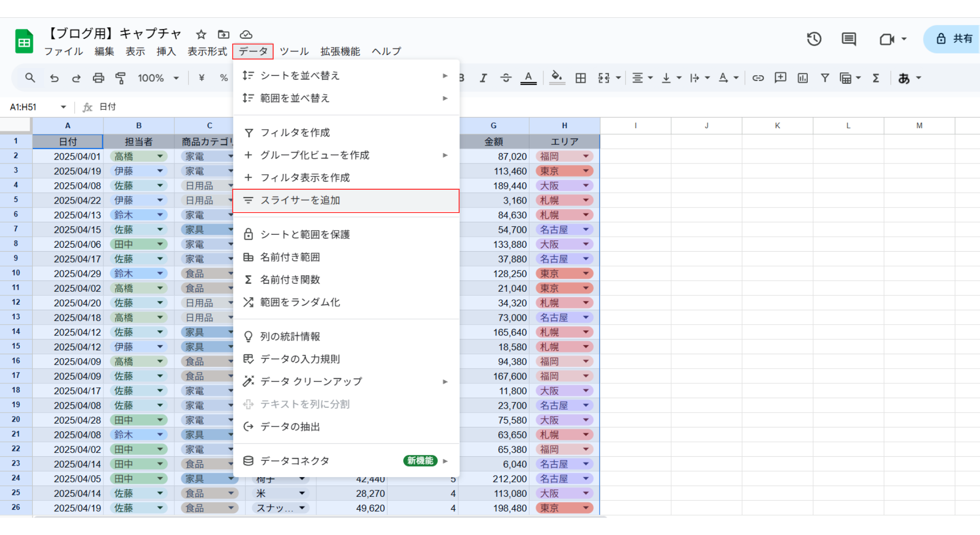Open the 表示形式 menu
The height and width of the screenshot is (535, 980).
207,52
